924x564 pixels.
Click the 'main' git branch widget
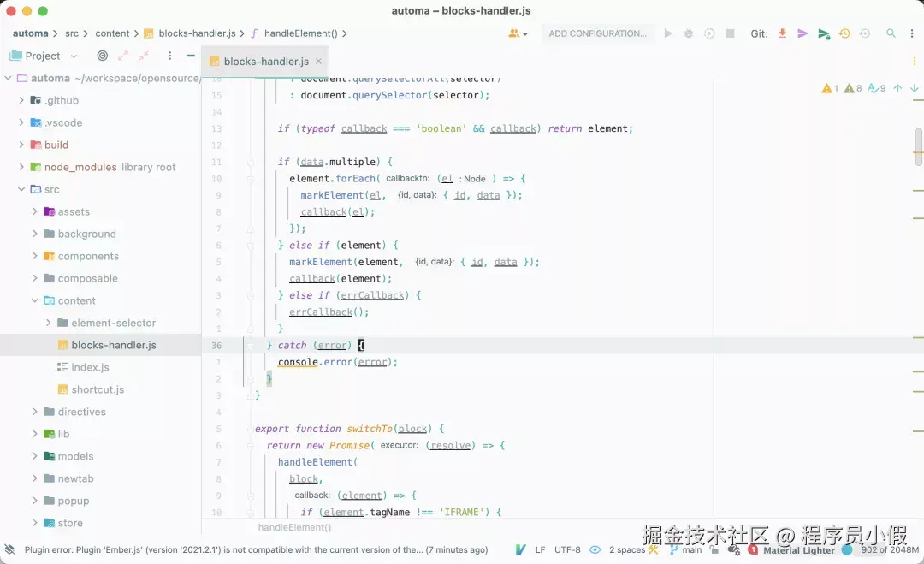[x=686, y=549]
